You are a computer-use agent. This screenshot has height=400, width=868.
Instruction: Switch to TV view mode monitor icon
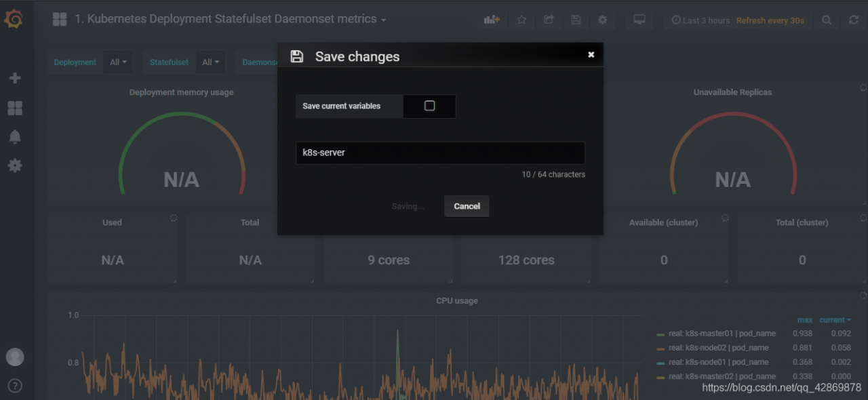coord(639,20)
